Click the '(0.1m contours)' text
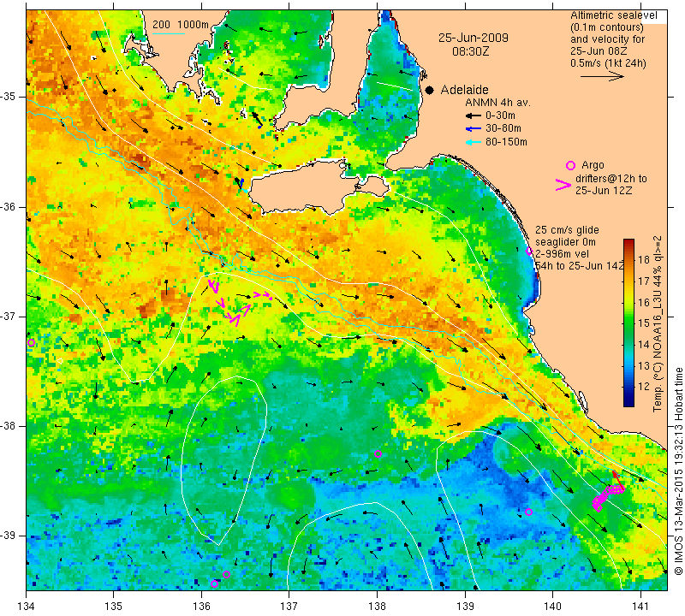The width and height of the screenshot is (685, 616). tap(607, 27)
